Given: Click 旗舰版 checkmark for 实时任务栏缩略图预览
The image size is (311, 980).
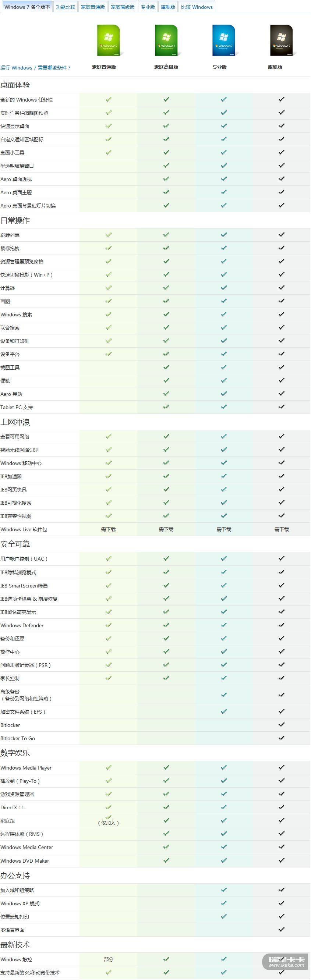Looking at the screenshot, I should pyautogui.click(x=281, y=113).
